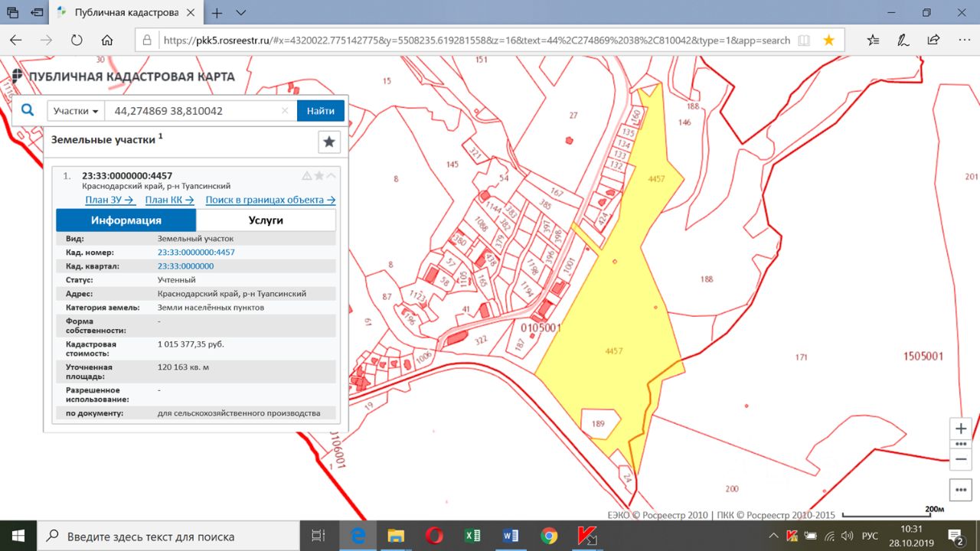This screenshot has width=980, height=551.
Task: Open Excel from the taskbar
Action: (472, 536)
